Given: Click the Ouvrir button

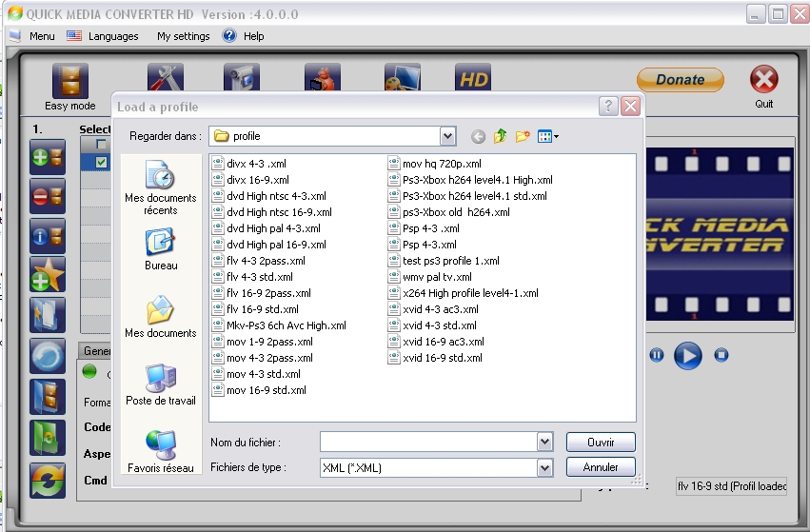Looking at the screenshot, I should (x=601, y=443).
